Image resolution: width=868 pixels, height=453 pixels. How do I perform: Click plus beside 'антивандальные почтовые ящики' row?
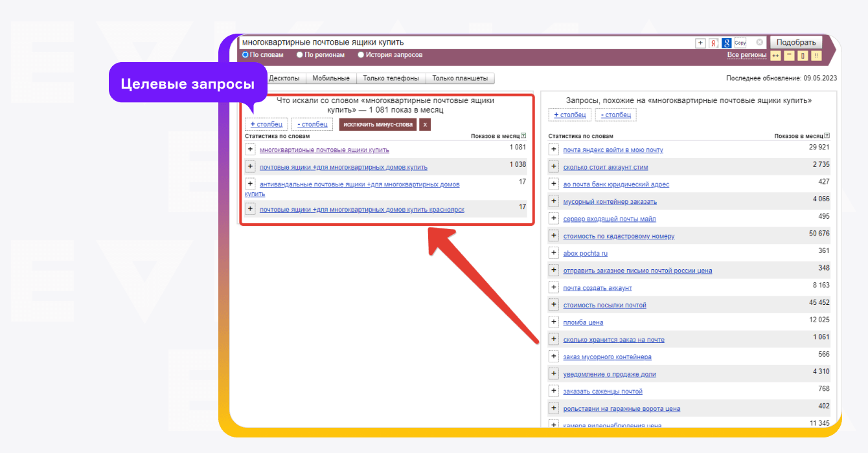point(250,184)
